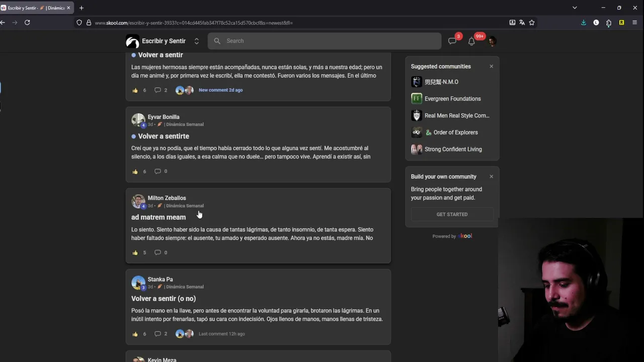Viewport: 644px width, 362px height.
Task: Click the site security shield icon
Action: pos(79,23)
